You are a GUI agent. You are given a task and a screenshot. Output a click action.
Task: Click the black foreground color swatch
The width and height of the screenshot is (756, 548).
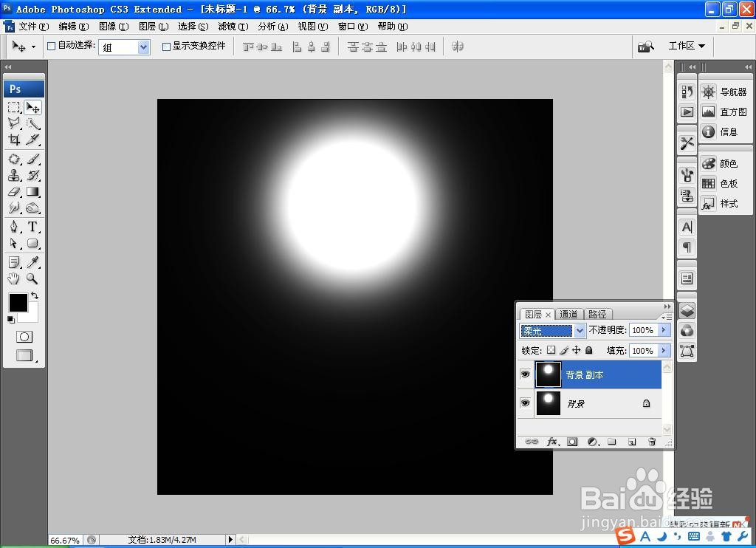18,303
